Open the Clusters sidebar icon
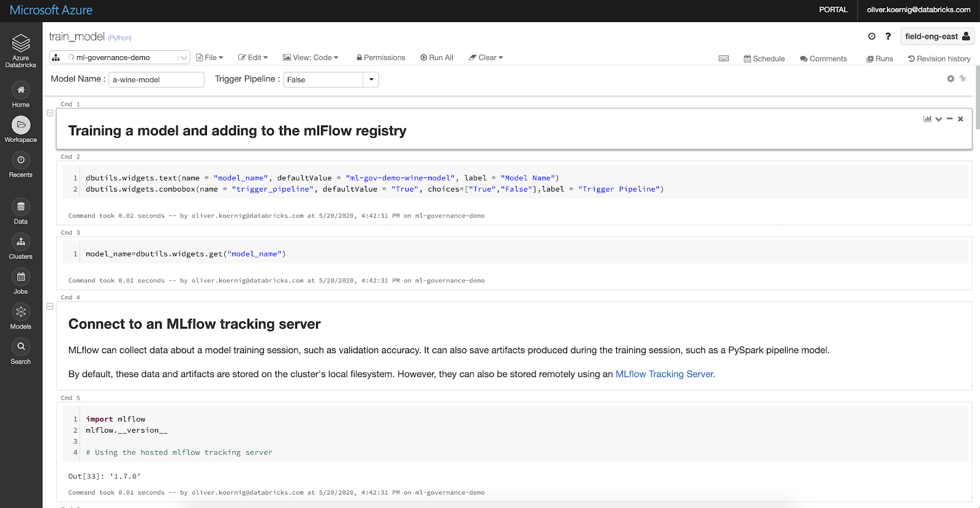 click(x=21, y=242)
